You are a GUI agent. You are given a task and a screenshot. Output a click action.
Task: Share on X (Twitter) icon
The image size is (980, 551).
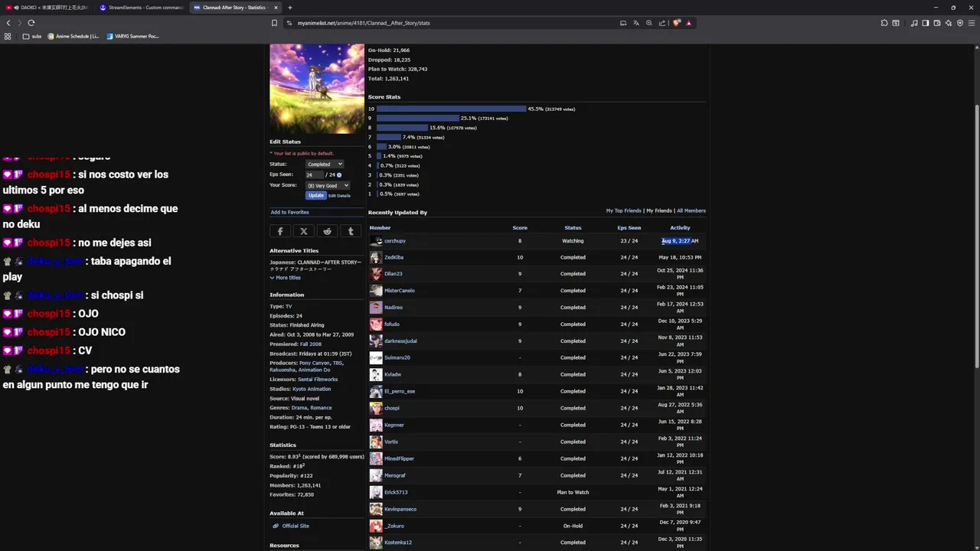(304, 231)
